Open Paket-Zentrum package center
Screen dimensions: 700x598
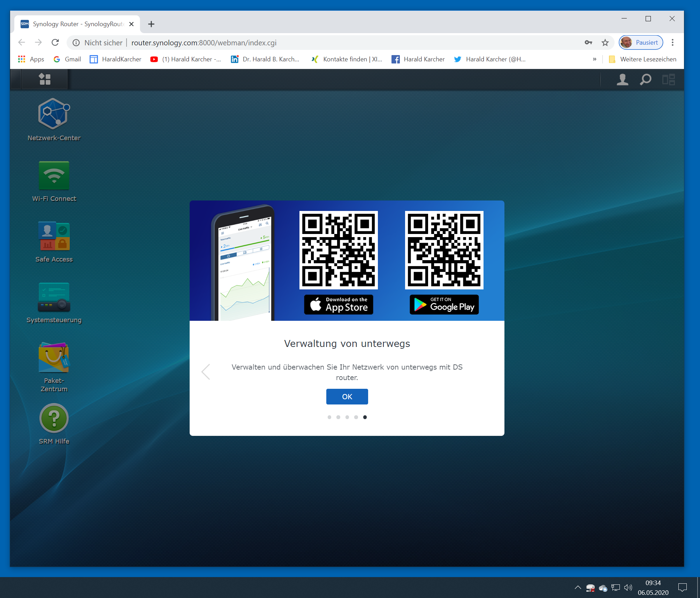click(54, 358)
